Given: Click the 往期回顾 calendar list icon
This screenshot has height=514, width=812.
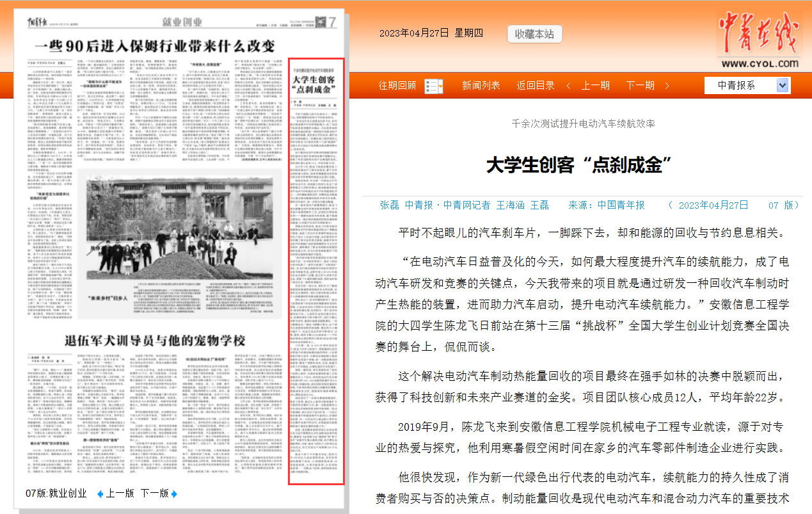Looking at the screenshot, I should click(x=434, y=86).
